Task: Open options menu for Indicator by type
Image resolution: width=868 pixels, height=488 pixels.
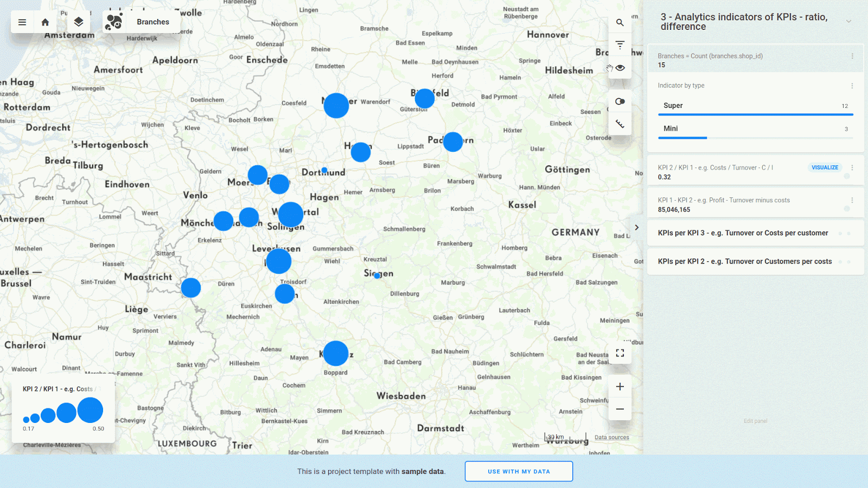Action: point(852,86)
